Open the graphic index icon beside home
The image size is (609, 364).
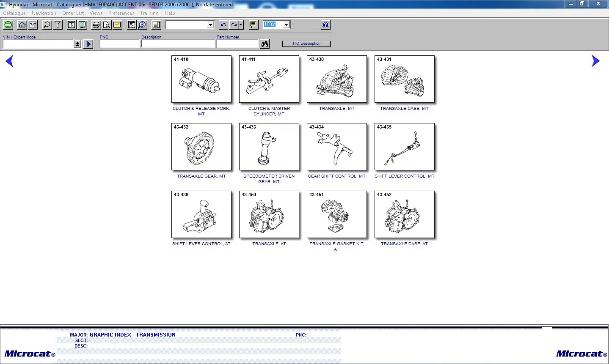[33, 25]
